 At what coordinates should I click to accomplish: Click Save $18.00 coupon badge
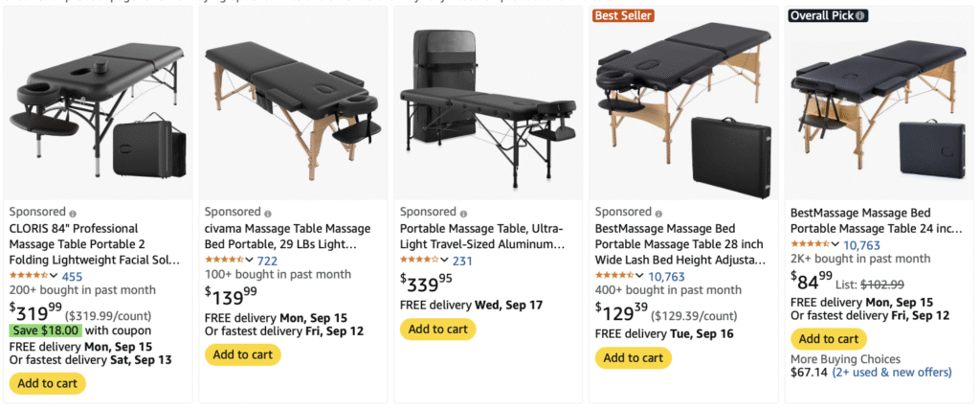(43, 330)
